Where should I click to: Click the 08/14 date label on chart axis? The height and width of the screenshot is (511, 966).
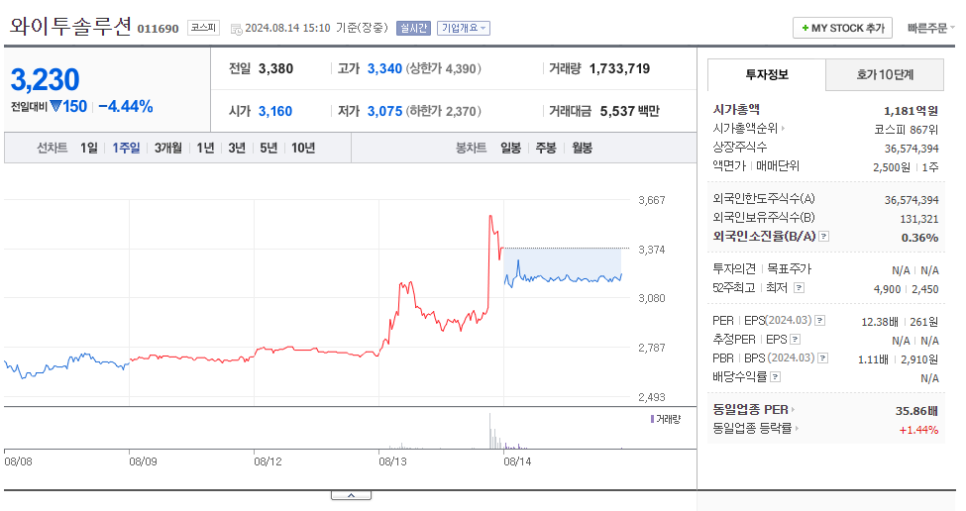[x=518, y=462]
